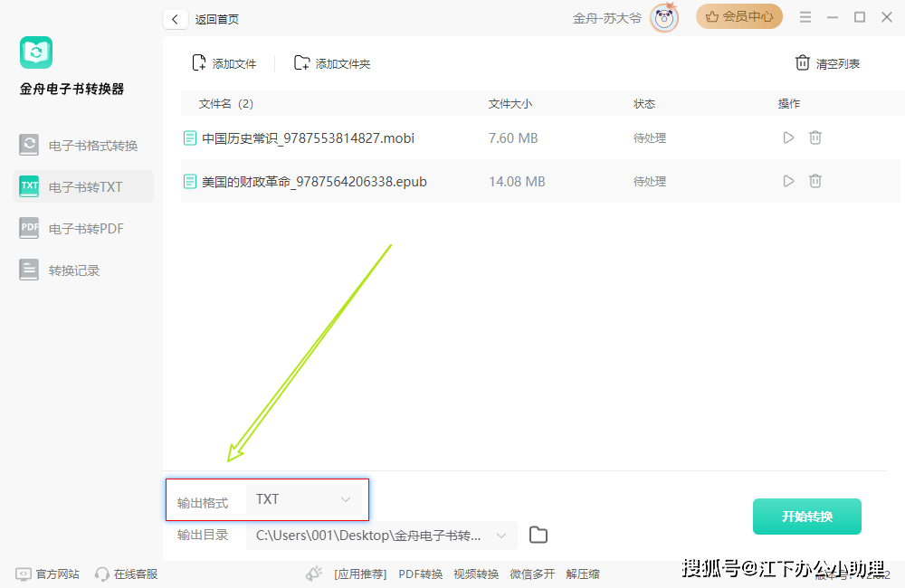Maximize the converter window

point(860,17)
